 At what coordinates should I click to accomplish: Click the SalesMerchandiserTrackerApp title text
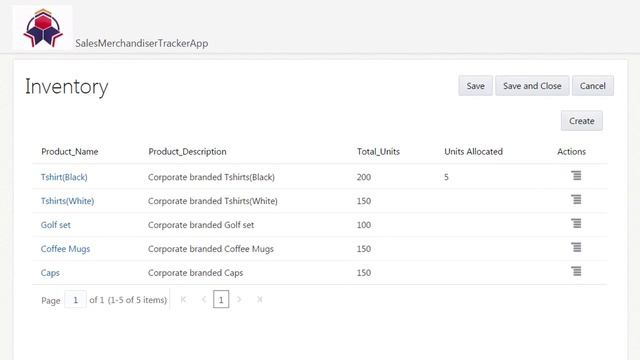coord(142,43)
